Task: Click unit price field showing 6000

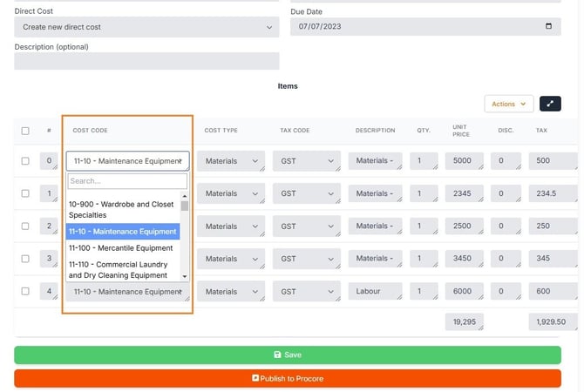Action: [464, 291]
